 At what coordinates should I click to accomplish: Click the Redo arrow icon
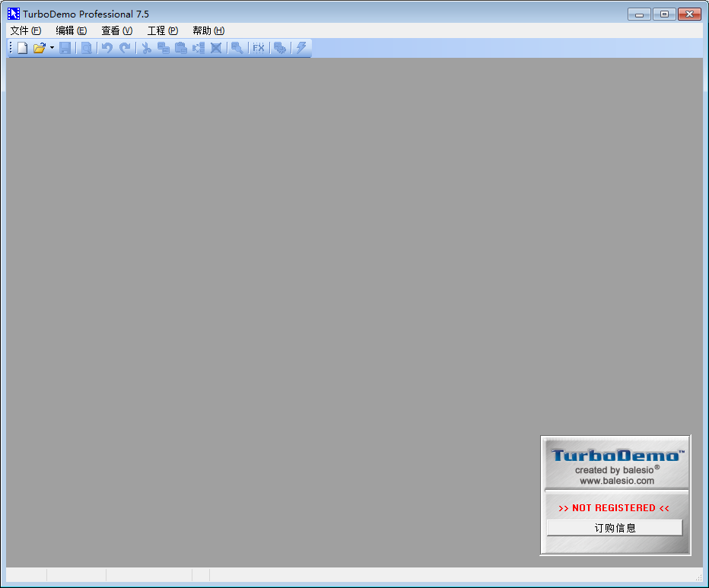pos(125,48)
